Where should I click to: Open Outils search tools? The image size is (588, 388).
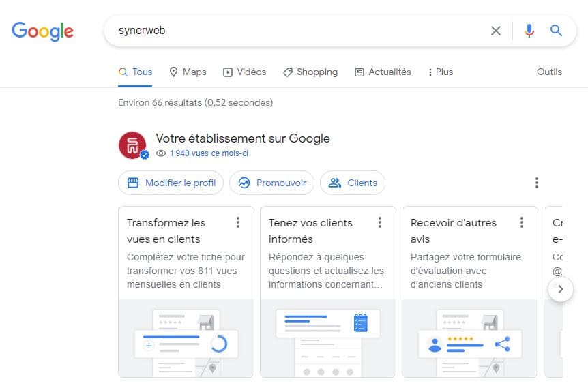click(x=549, y=72)
